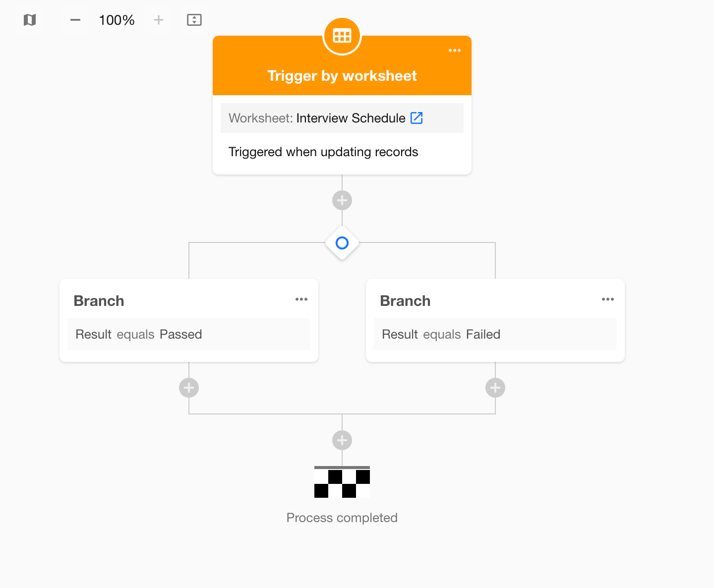
Task: Open the Failed branch three-dot menu
Action: [608, 299]
